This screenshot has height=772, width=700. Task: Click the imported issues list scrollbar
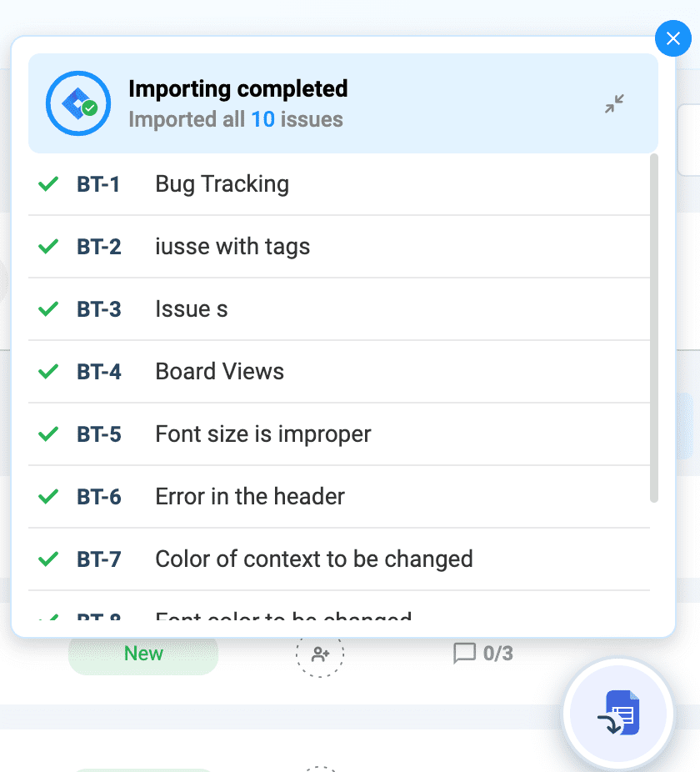pyautogui.click(x=654, y=328)
